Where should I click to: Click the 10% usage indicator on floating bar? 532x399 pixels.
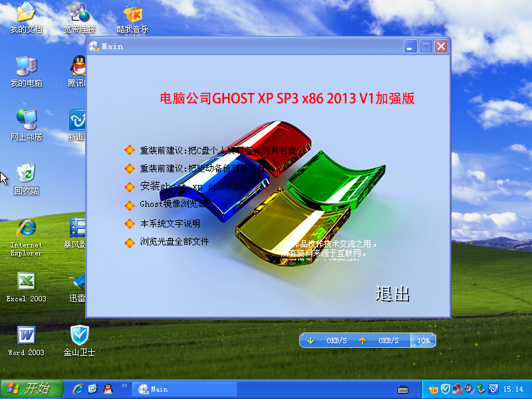coord(423,340)
